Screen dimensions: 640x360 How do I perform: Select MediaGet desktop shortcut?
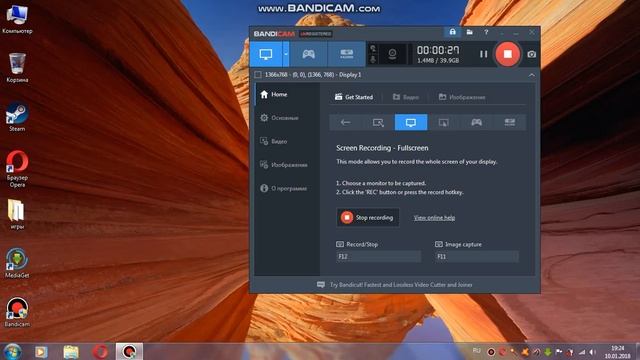tap(17, 263)
